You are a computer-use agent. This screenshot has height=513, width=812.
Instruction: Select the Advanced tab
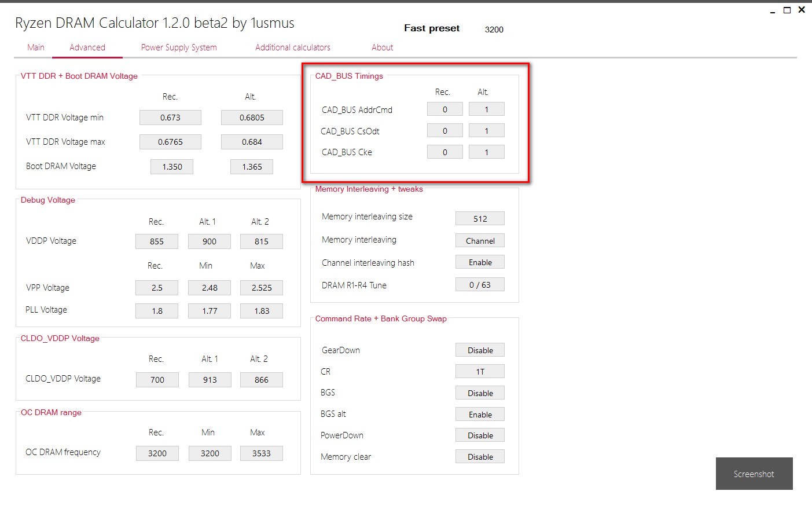tap(87, 47)
